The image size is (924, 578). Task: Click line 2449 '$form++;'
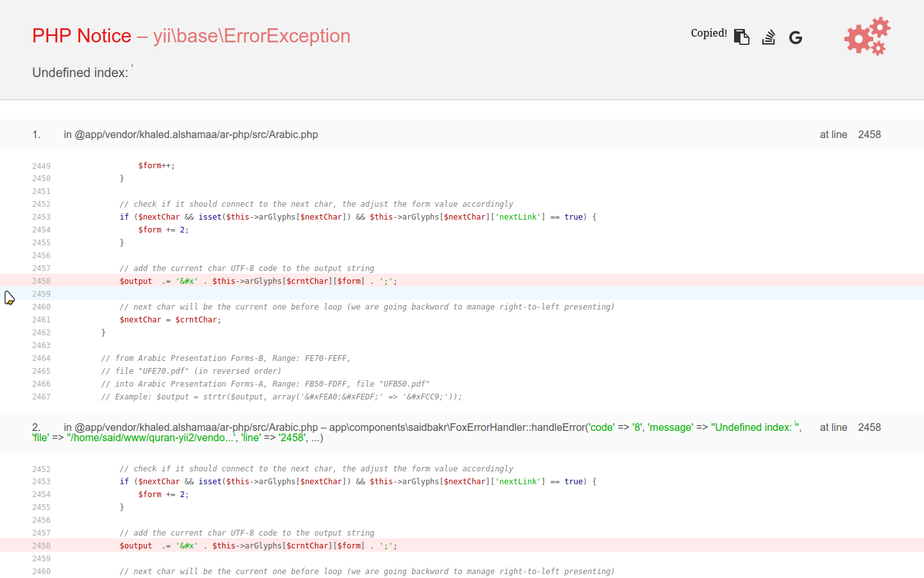tap(157, 166)
